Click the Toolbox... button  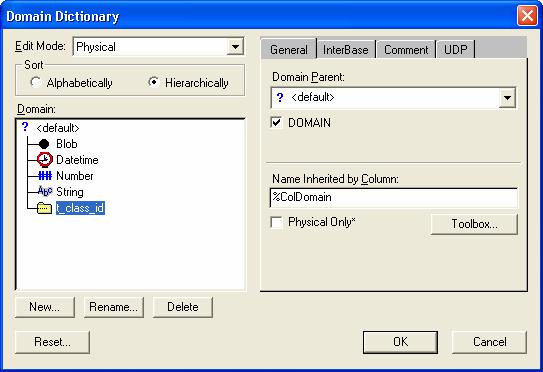(x=474, y=224)
